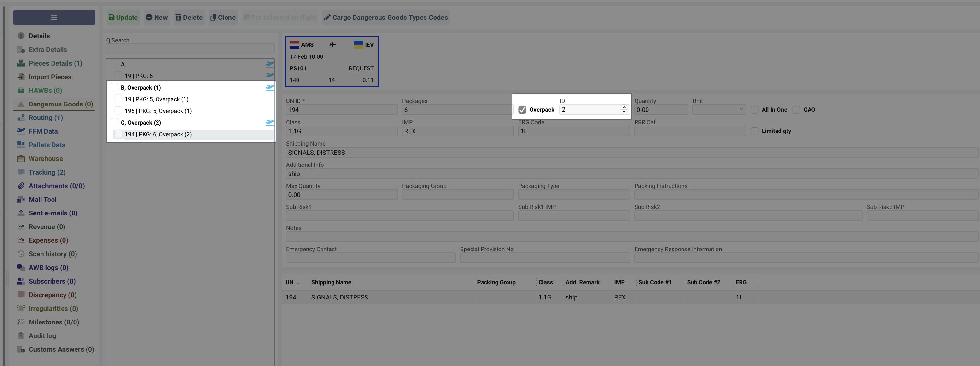The image size is (980, 366).
Task: Click the airplane icon on row A
Action: click(x=270, y=64)
